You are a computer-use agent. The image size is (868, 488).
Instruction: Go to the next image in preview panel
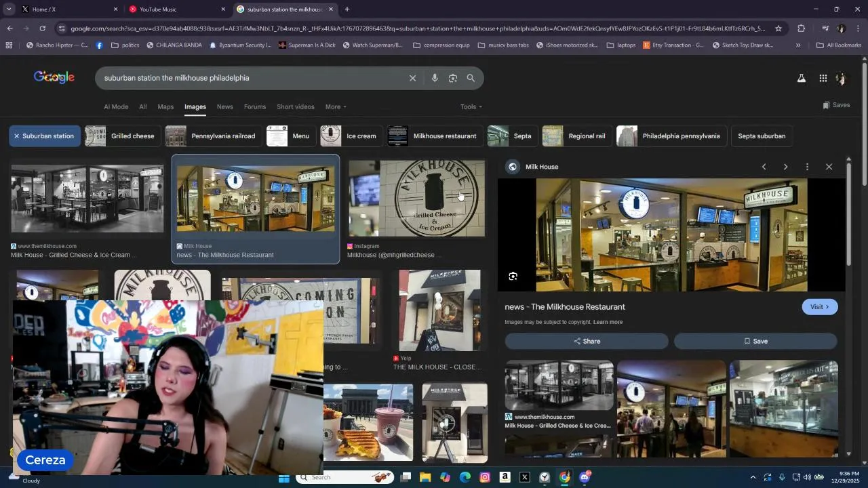tap(785, 167)
